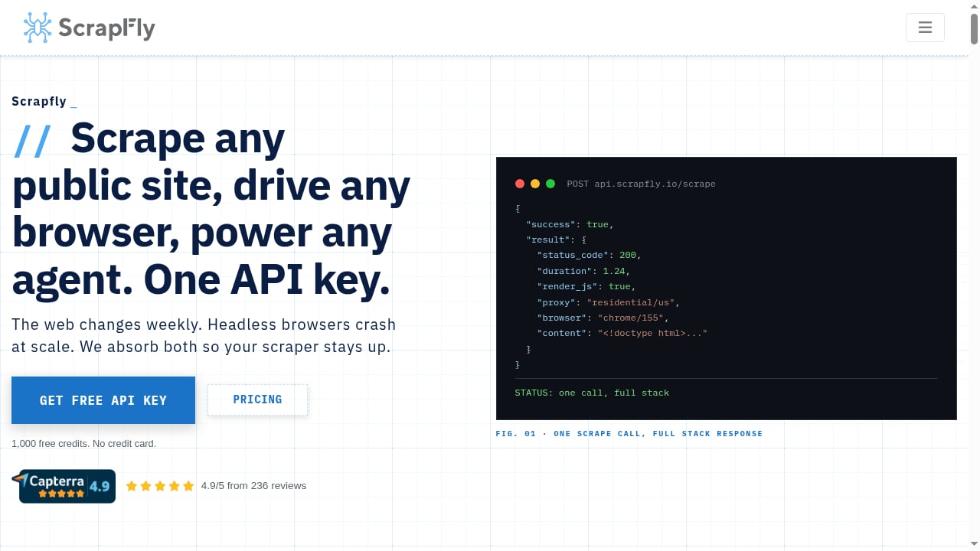Click the Capterra 4.9 rating badge
The image size is (980, 551).
click(64, 486)
